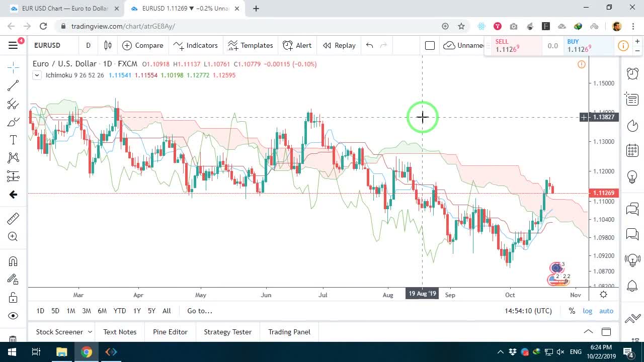
Task: Open Windows Start menu
Action: click(12, 352)
